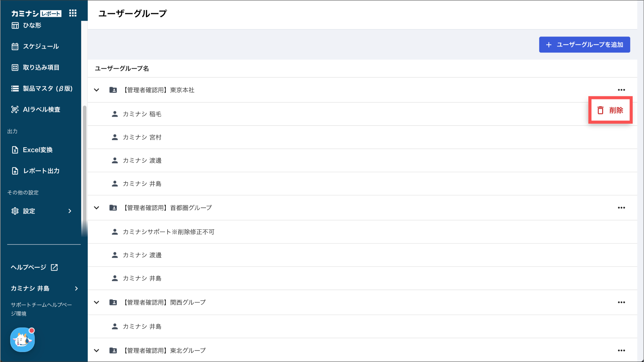Click ユーザーグループを追加 button

584,45
